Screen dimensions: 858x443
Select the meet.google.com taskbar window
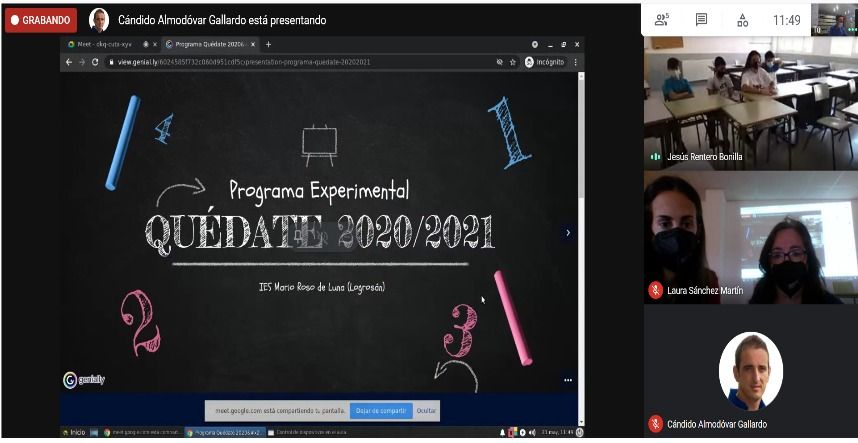tap(142, 432)
